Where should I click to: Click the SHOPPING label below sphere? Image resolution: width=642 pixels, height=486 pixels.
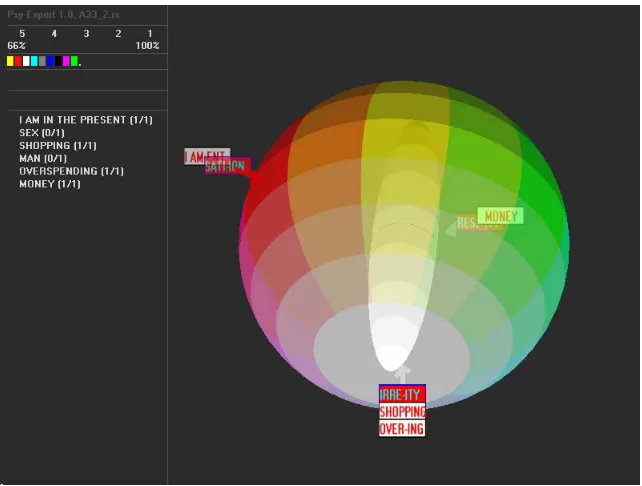tap(402, 411)
